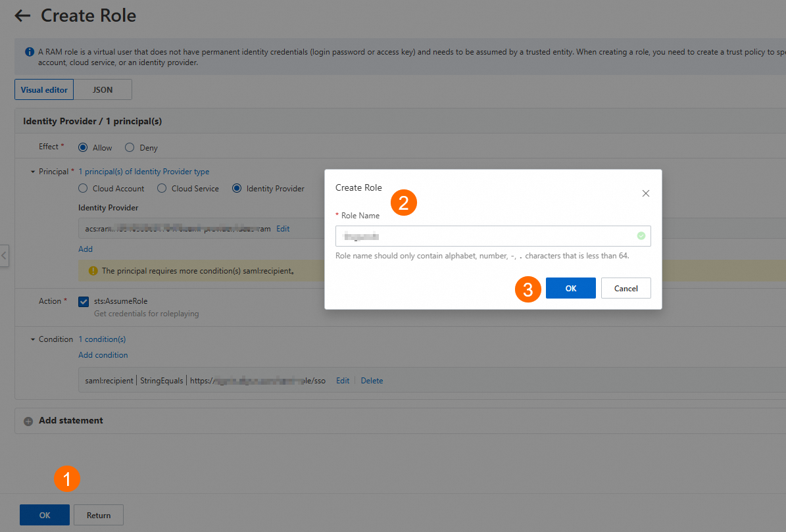Switch to the Visual editor tab
786x532 pixels.
pos(44,89)
